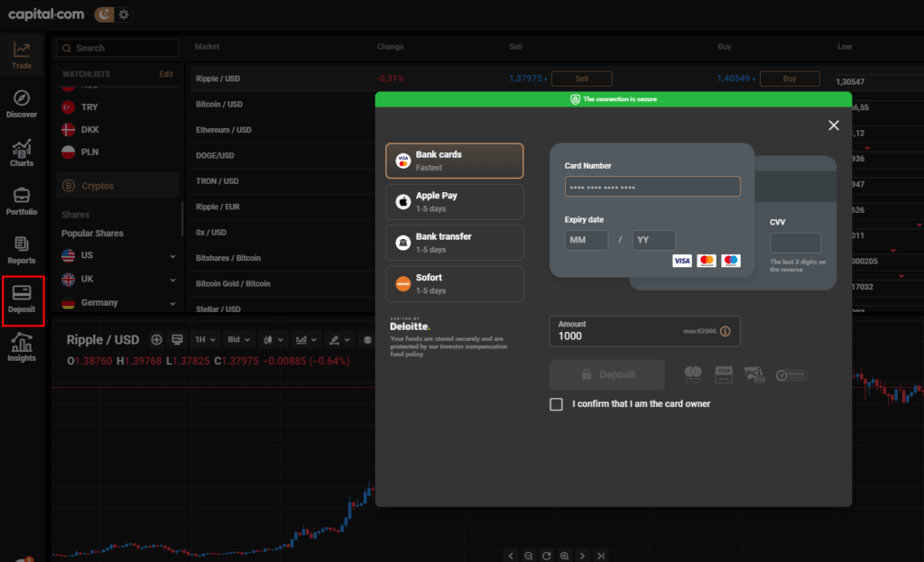Go to Portfolio in the sidebar
Image resolution: width=924 pixels, height=562 pixels.
coord(22,201)
